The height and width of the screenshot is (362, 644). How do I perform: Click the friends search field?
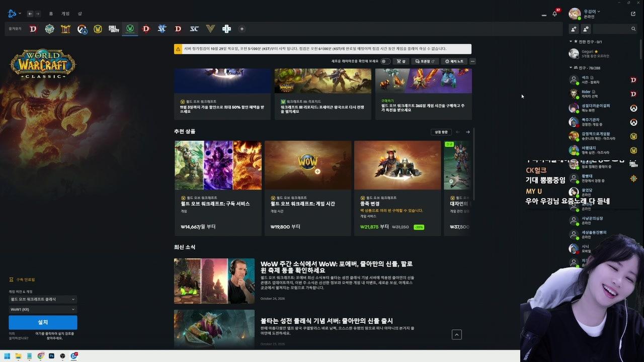[x=616, y=29]
